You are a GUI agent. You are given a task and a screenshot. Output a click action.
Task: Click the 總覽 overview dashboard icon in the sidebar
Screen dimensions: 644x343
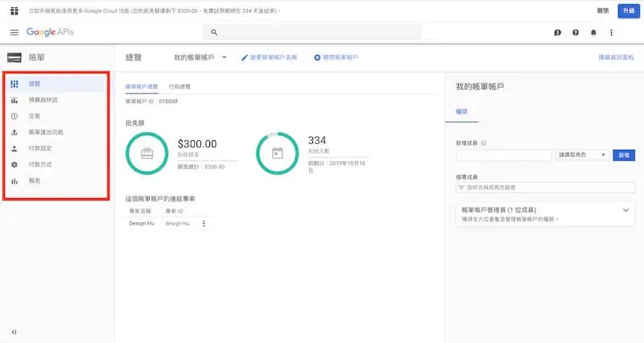tap(14, 84)
